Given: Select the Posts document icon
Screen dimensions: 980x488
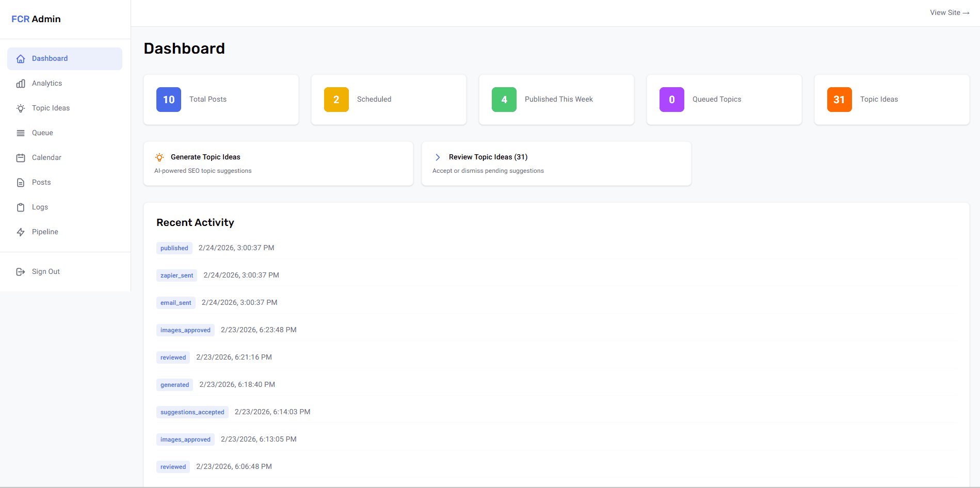Looking at the screenshot, I should click(20, 182).
